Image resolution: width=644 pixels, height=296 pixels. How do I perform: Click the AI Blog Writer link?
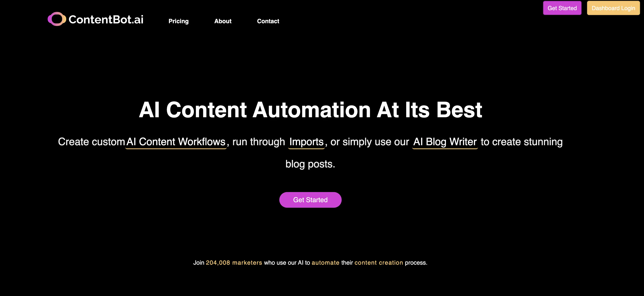[x=445, y=142]
